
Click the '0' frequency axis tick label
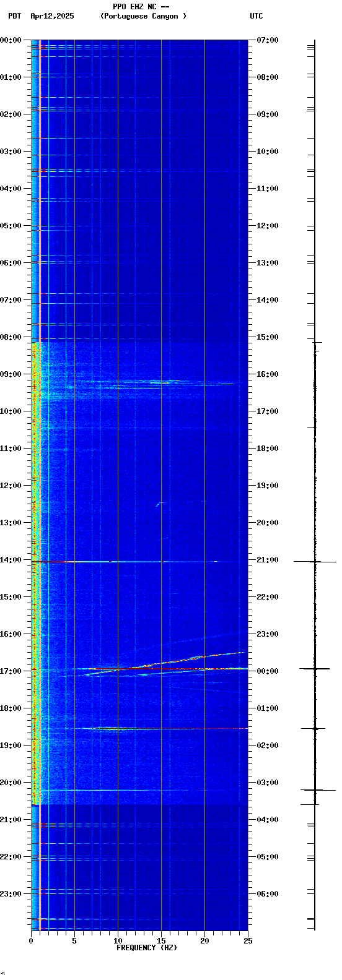tap(31, 942)
